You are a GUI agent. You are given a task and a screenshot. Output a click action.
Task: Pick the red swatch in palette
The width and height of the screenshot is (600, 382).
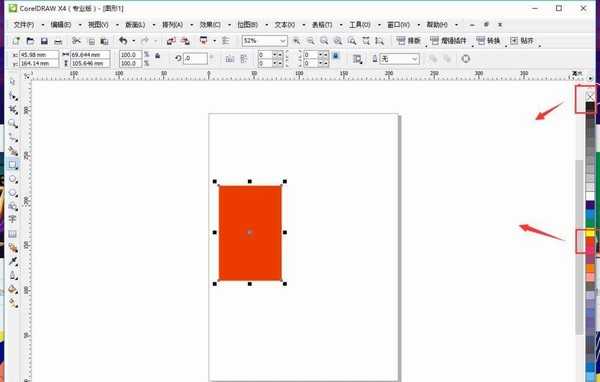coord(590,242)
